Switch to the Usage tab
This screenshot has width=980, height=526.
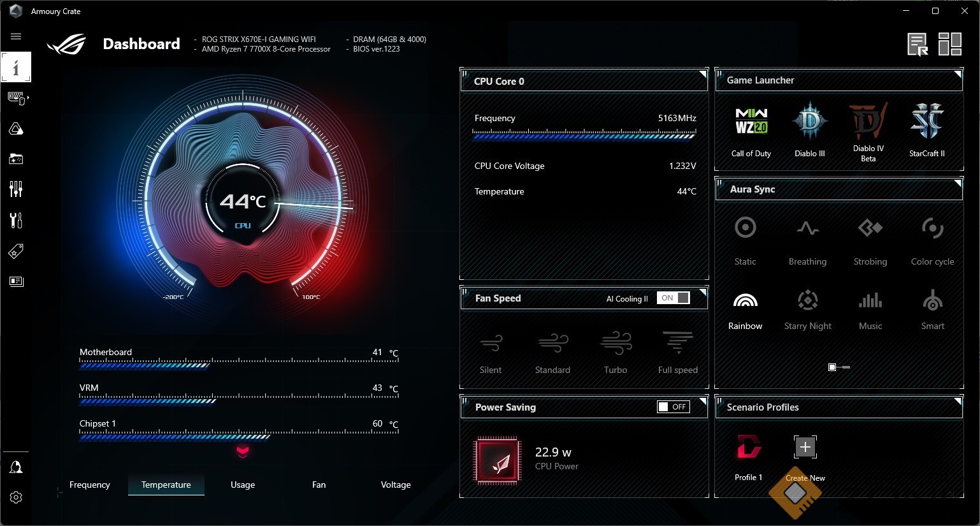tap(243, 485)
